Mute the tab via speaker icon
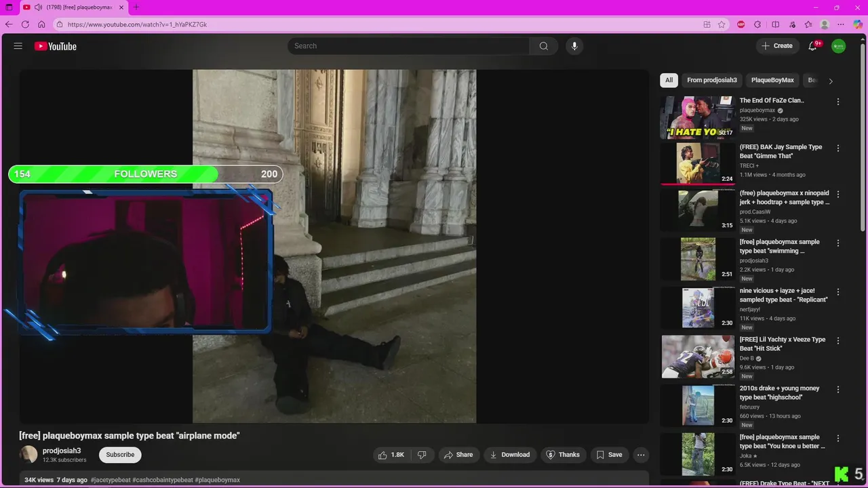 point(38,7)
